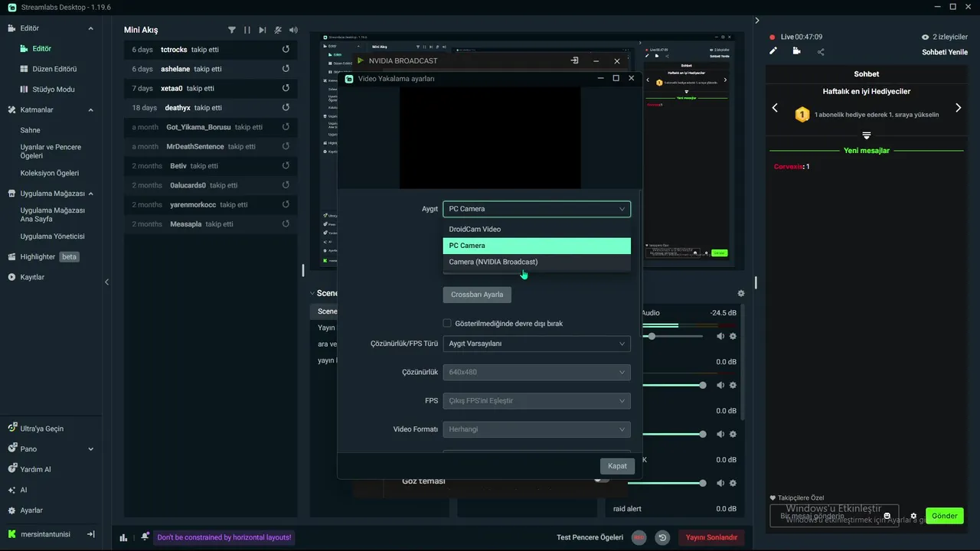This screenshot has height=551, width=980.
Task: Open the Çözünürlük 640x480 dropdown
Action: [x=537, y=372]
